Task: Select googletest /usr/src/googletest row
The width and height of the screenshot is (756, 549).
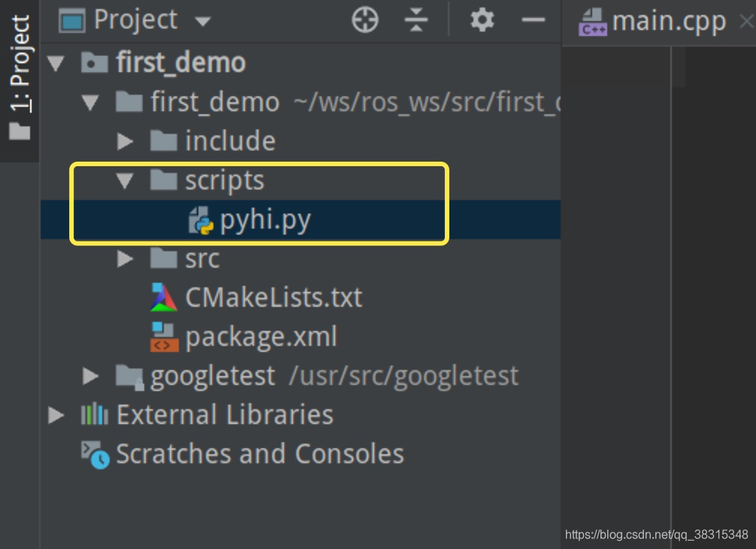Action: click(301, 376)
